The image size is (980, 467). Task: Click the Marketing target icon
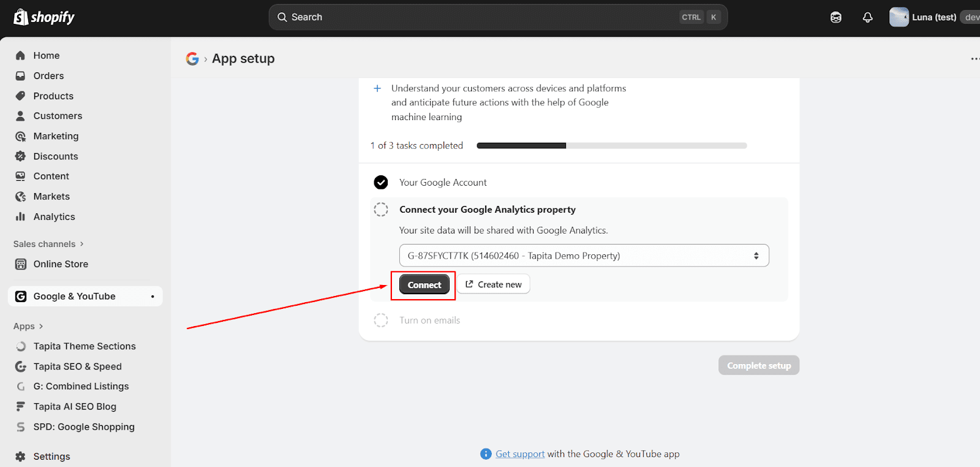click(20, 136)
